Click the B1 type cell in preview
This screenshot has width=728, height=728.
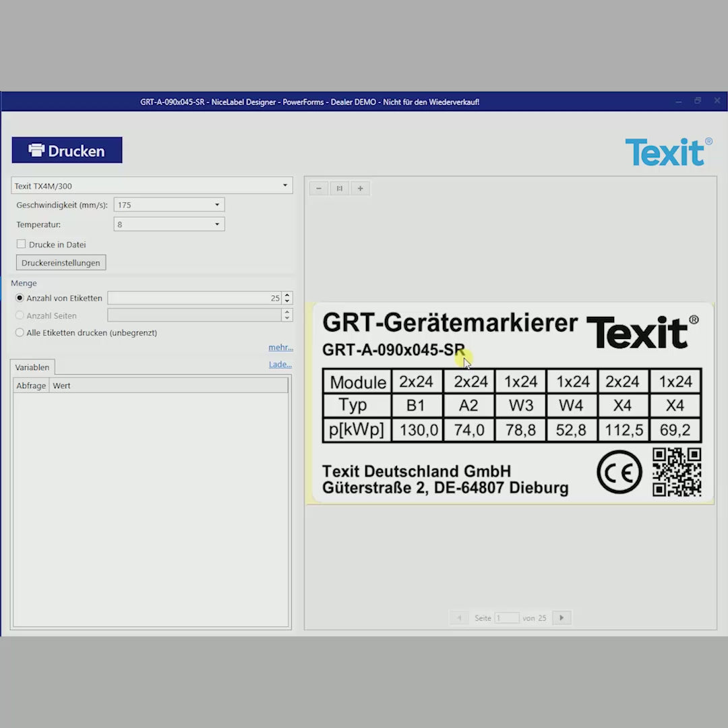point(416,405)
